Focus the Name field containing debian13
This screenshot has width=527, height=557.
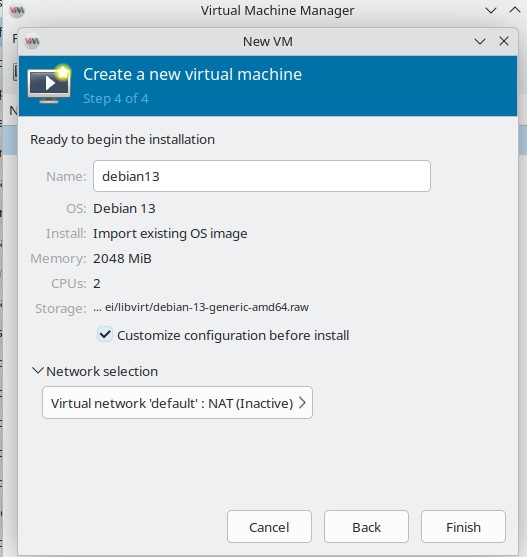tap(262, 176)
